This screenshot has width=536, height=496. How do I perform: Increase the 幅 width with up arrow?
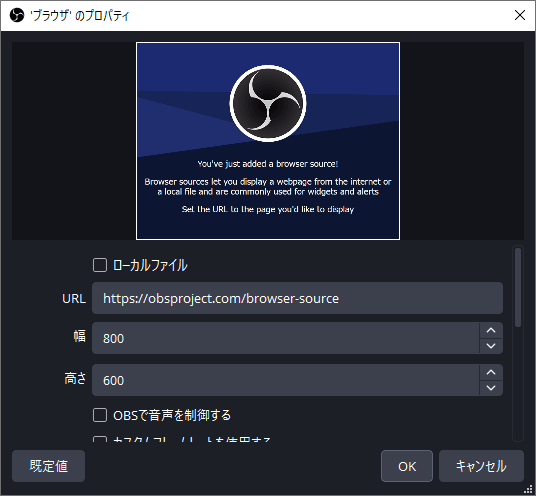(x=491, y=330)
